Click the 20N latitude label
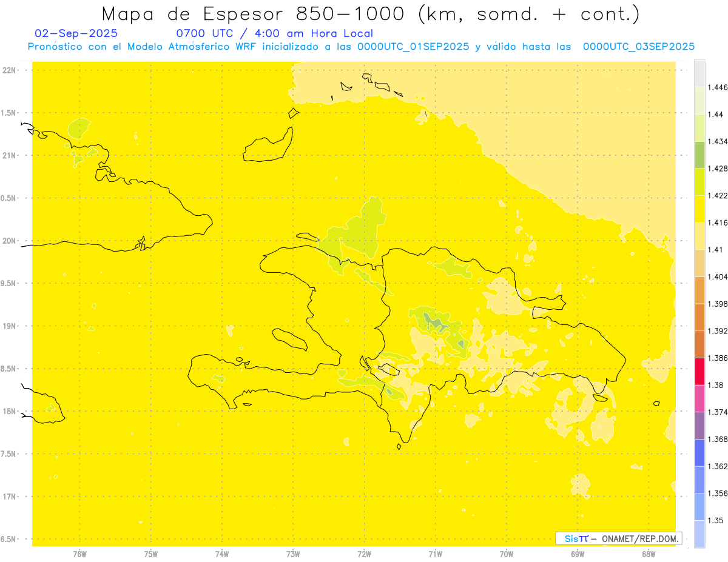 [8, 241]
